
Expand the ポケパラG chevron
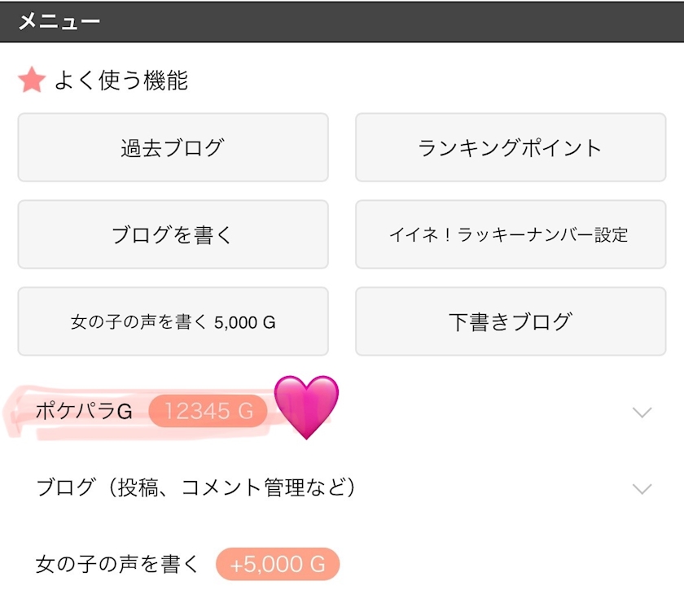click(x=642, y=413)
